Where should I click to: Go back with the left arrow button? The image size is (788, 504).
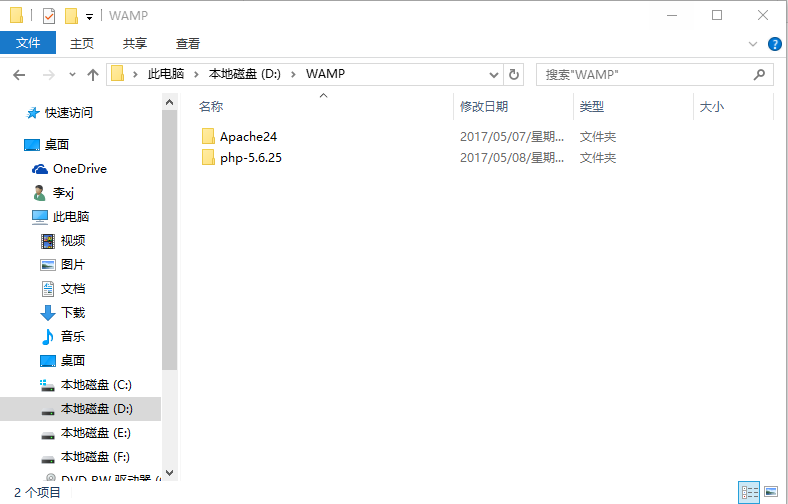click(x=19, y=75)
